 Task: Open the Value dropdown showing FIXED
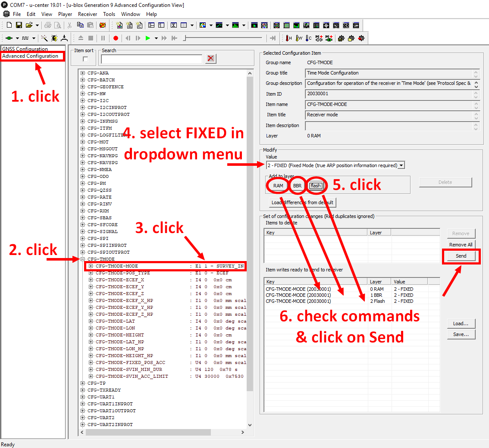pos(401,165)
